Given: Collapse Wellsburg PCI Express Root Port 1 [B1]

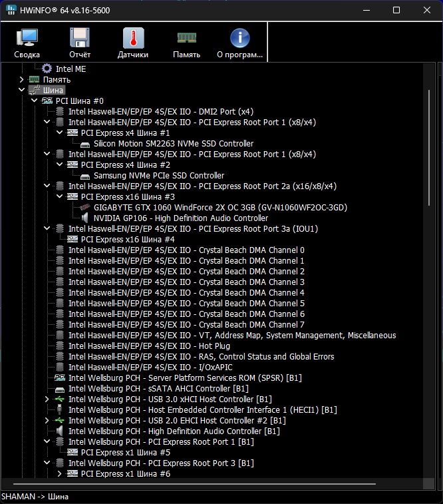Looking at the screenshot, I should (47, 441).
